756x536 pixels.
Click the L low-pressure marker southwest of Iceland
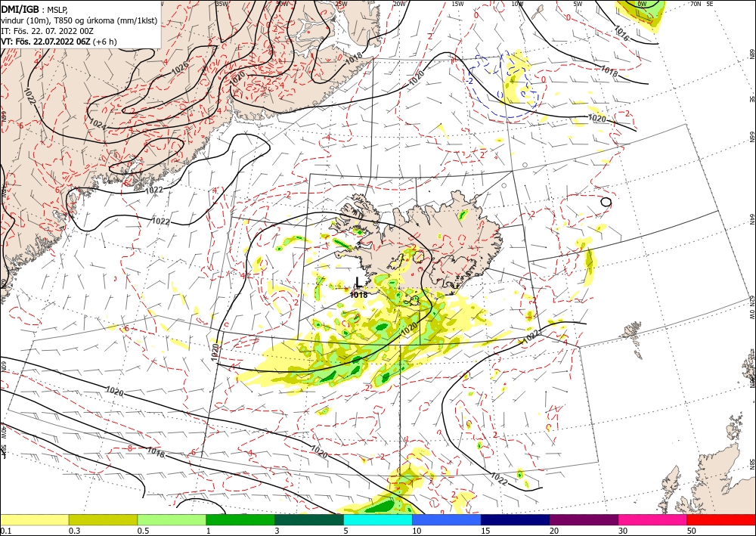(x=359, y=283)
